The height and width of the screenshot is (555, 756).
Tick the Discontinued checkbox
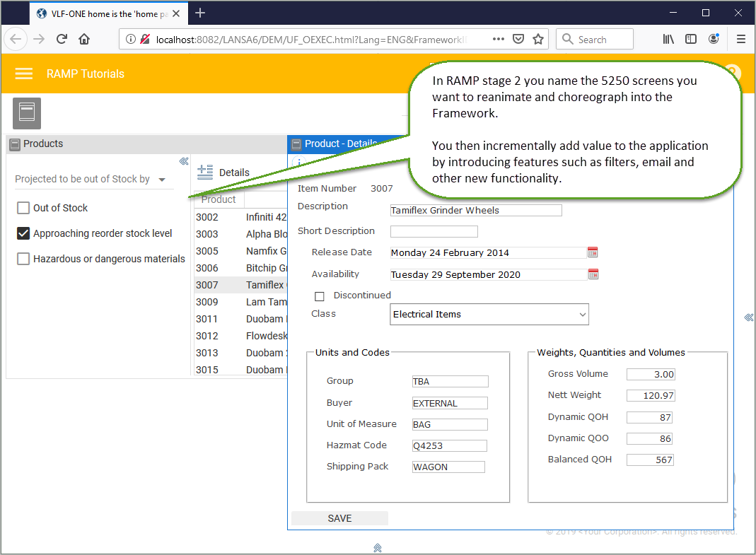coord(319,296)
